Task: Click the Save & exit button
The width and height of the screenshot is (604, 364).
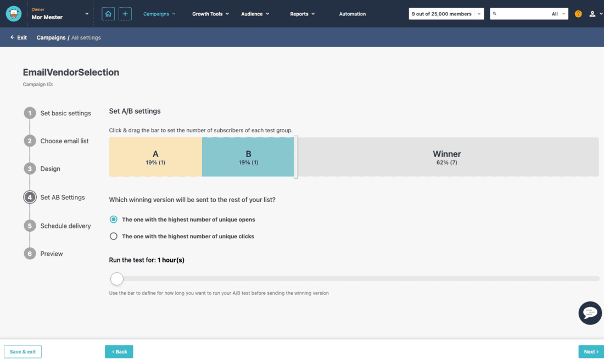Action: [x=23, y=351]
